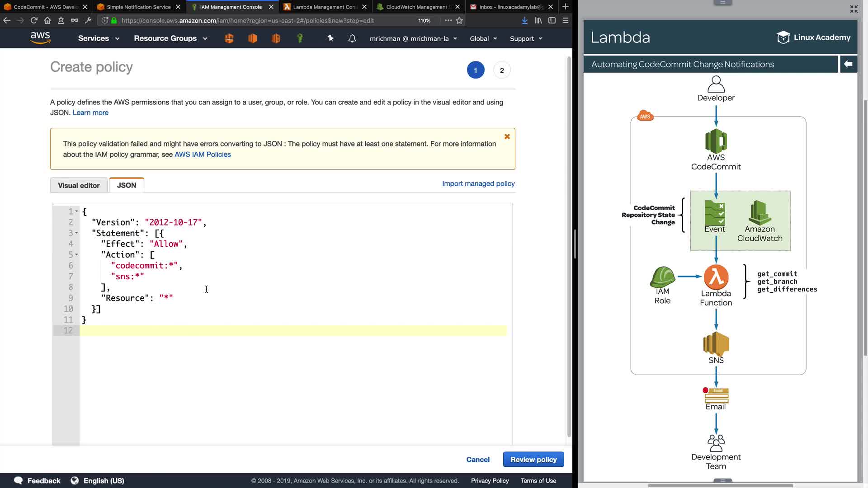Image resolution: width=868 pixels, height=488 pixels.
Task: Open the Import managed policy link
Action: [478, 183]
